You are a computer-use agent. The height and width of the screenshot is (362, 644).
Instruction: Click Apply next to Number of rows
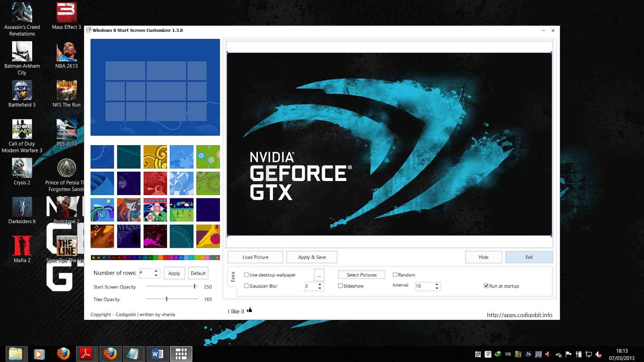coord(174,273)
